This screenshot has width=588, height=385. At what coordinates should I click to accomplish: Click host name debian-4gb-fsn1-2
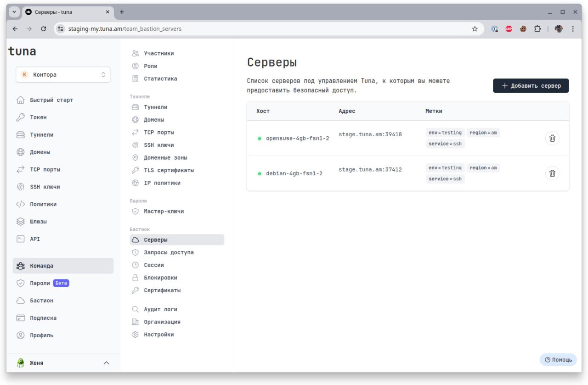point(294,174)
